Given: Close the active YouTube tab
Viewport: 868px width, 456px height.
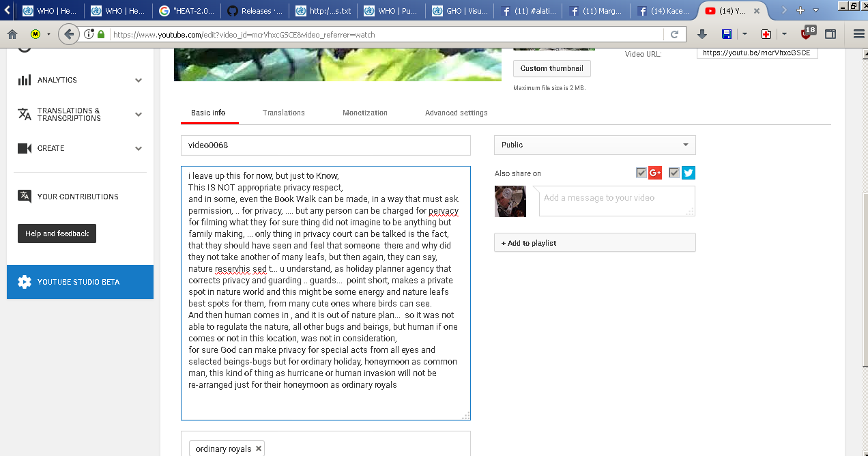Looking at the screenshot, I should pyautogui.click(x=757, y=11).
